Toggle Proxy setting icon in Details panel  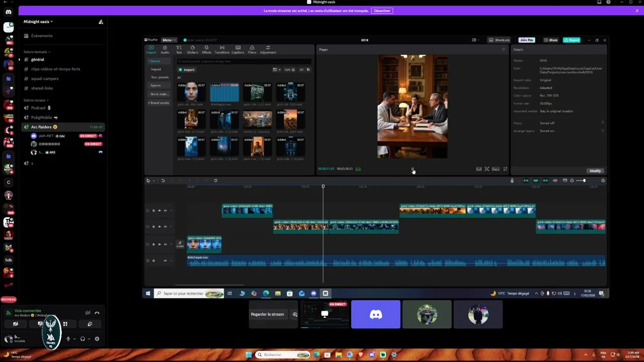(603, 123)
